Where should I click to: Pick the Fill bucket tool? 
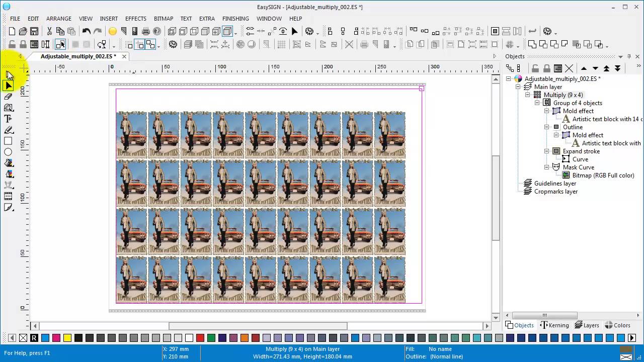pyautogui.click(x=8, y=163)
